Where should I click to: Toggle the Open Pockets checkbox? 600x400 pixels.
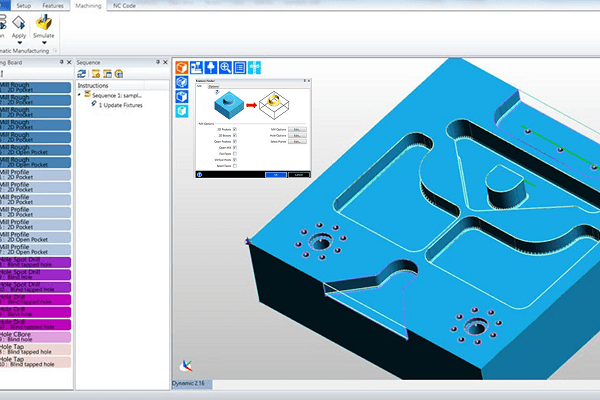pyautogui.click(x=234, y=143)
